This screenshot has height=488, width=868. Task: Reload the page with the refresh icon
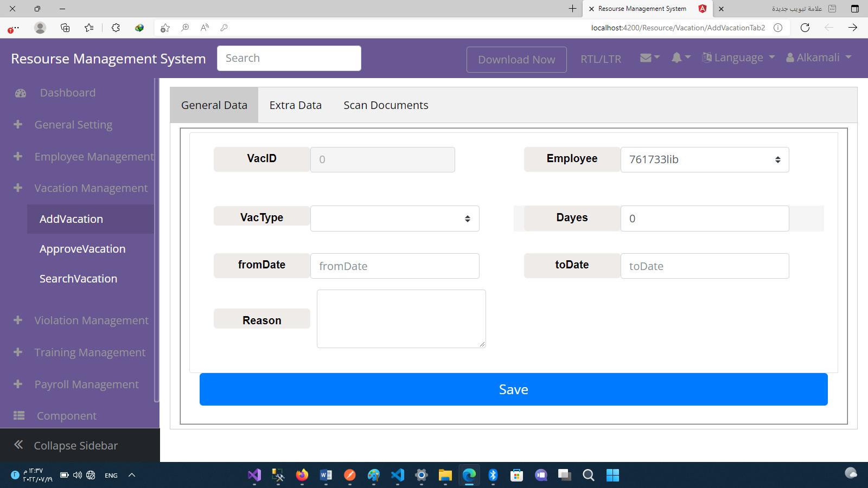[805, 28]
